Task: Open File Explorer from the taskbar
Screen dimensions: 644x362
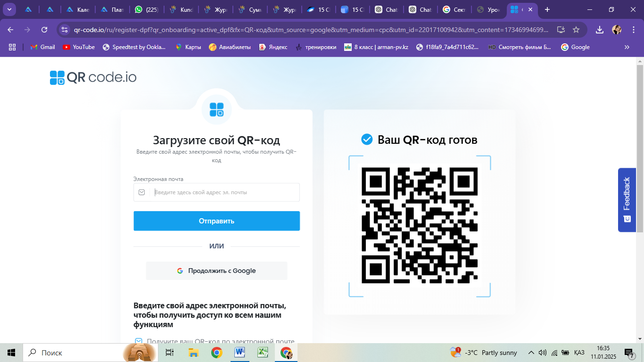Action: point(193,353)
